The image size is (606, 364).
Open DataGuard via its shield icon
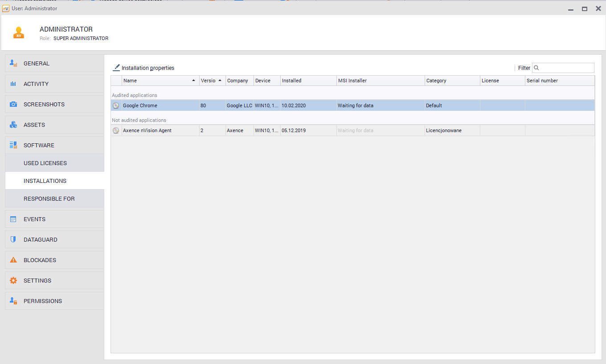click(13, 239)
